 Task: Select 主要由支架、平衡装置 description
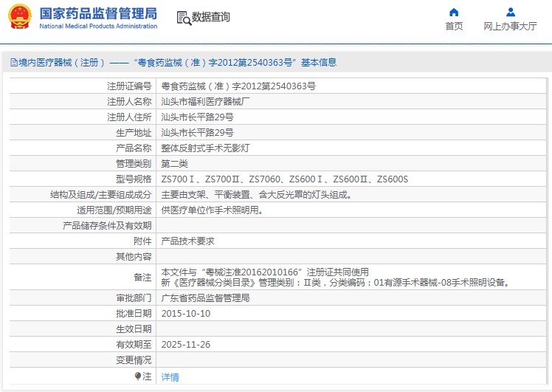click(x=256, y=195)
